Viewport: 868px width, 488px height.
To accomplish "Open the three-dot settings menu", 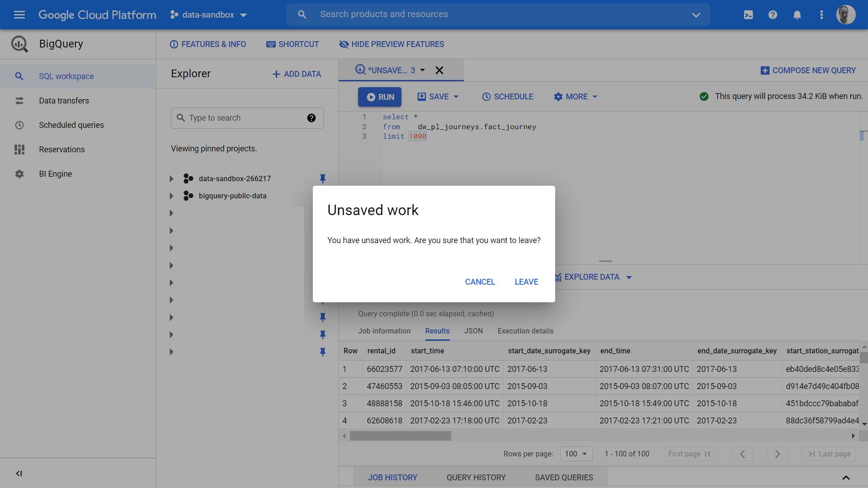I will click(x=821, y=14).
